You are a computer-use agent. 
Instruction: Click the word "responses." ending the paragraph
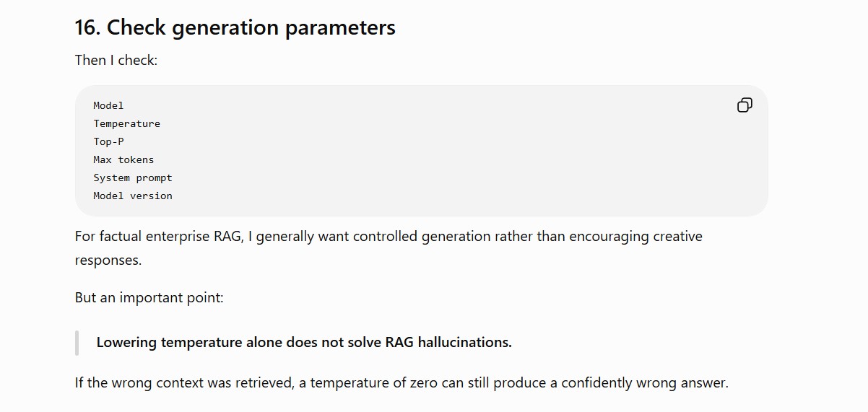click(x=108, y=260)
